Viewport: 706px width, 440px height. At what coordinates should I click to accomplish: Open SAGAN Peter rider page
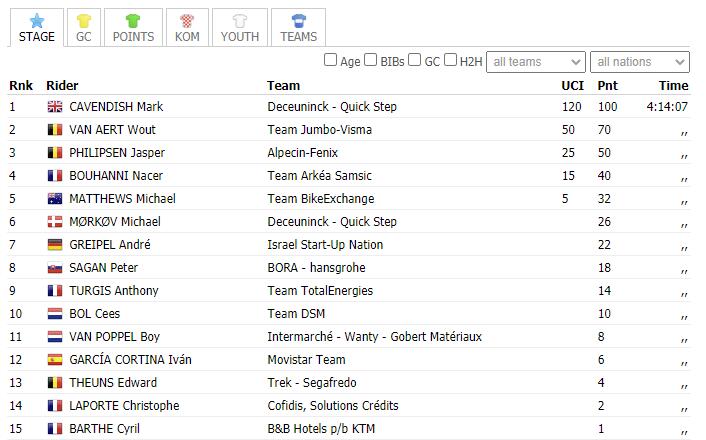(103, 268)
